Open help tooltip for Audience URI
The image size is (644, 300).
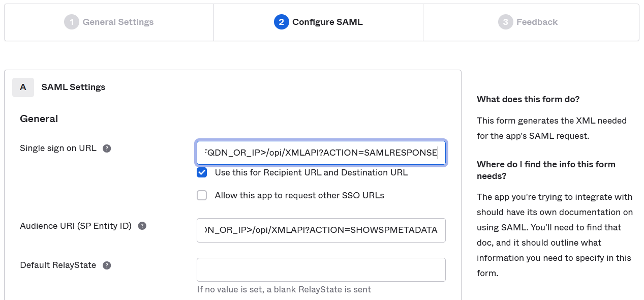click(x=142, y=226)
